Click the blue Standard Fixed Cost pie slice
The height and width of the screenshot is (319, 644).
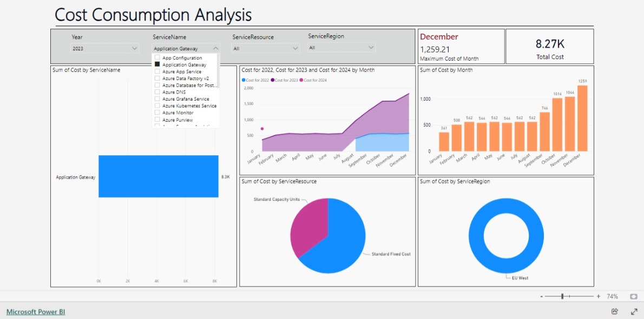point(341,242)
